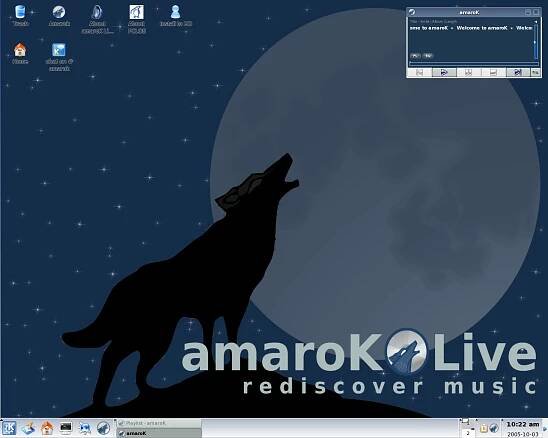Launch amaroK from the panel wolf icon
Image resolution: width=548 pixels, height=438 pixels.
[x=103, y=428]
